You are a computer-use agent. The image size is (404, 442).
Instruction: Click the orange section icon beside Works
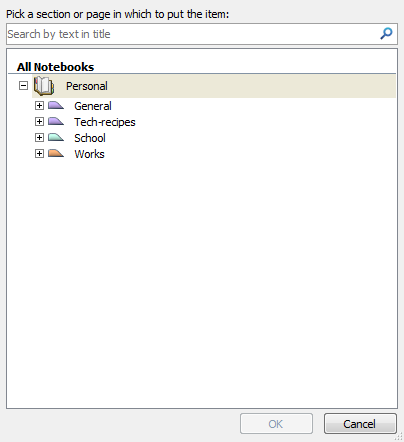[x=56, y=153]
